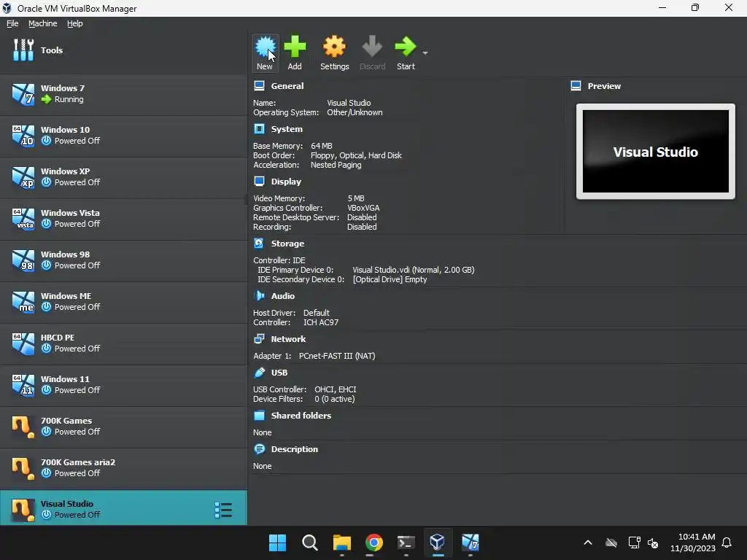Click the USB section icon
This screenshot has height=560, width=747.
(259, 373)
